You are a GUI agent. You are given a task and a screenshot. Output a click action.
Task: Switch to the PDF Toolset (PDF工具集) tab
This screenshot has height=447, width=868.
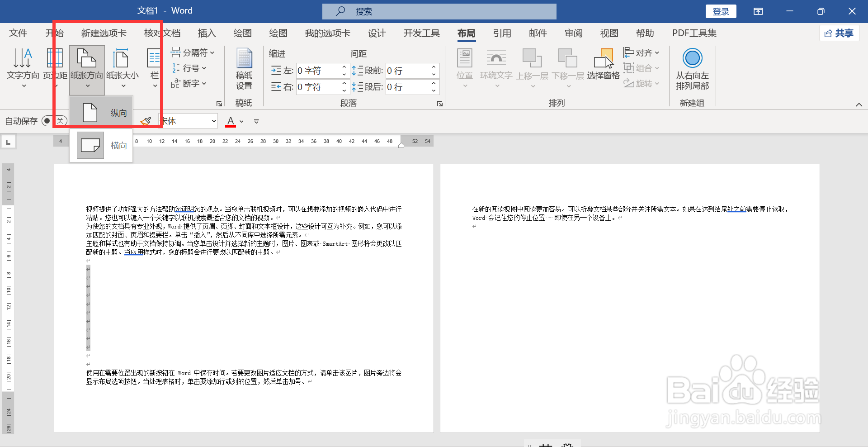694,33
